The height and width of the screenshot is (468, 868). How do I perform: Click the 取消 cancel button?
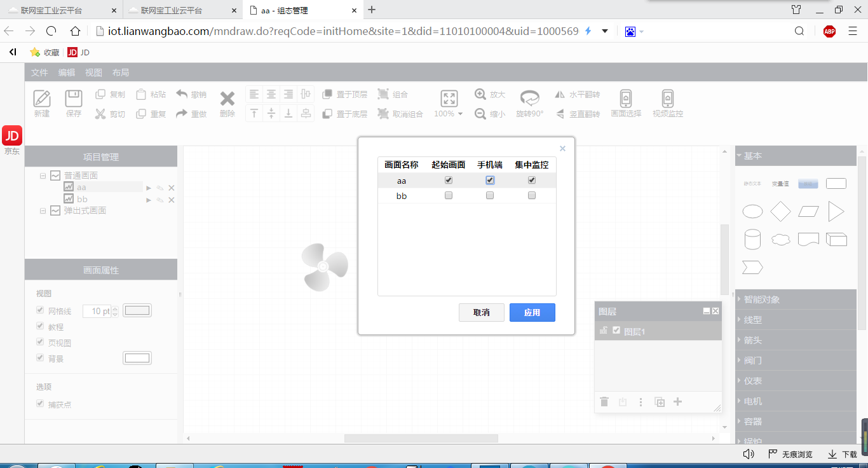pyautogui.click(x=482, y=312)
